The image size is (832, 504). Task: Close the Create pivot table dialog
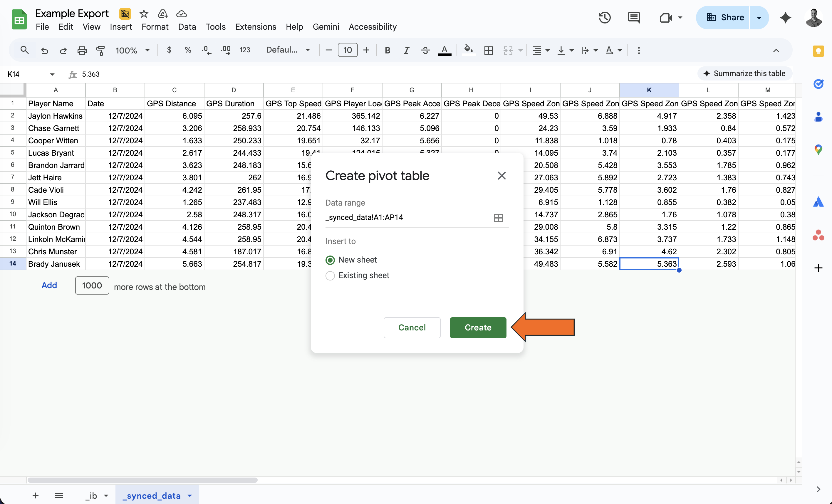(x=501, y=176)
